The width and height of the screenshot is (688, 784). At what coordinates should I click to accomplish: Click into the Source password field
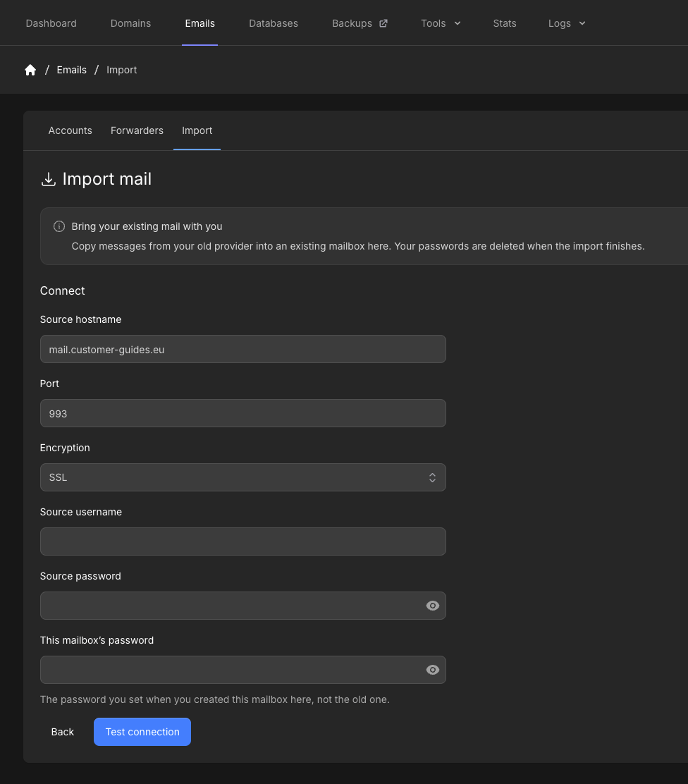tap(243, 606)
